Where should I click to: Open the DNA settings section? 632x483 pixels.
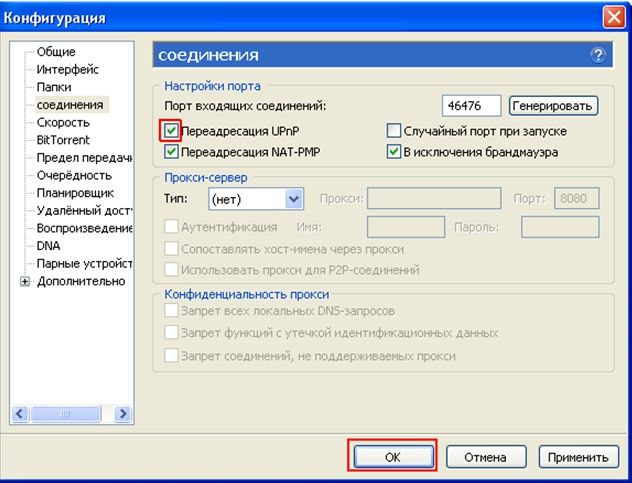click(48, 246)
